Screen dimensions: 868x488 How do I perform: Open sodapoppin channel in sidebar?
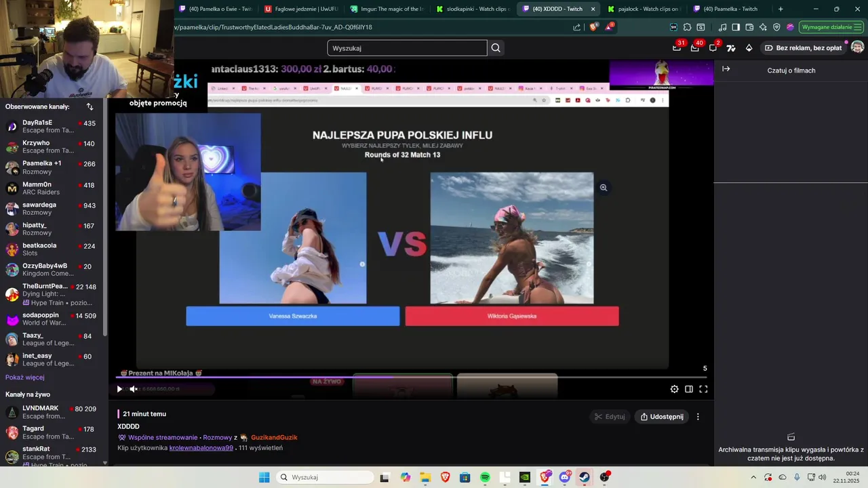53,319
